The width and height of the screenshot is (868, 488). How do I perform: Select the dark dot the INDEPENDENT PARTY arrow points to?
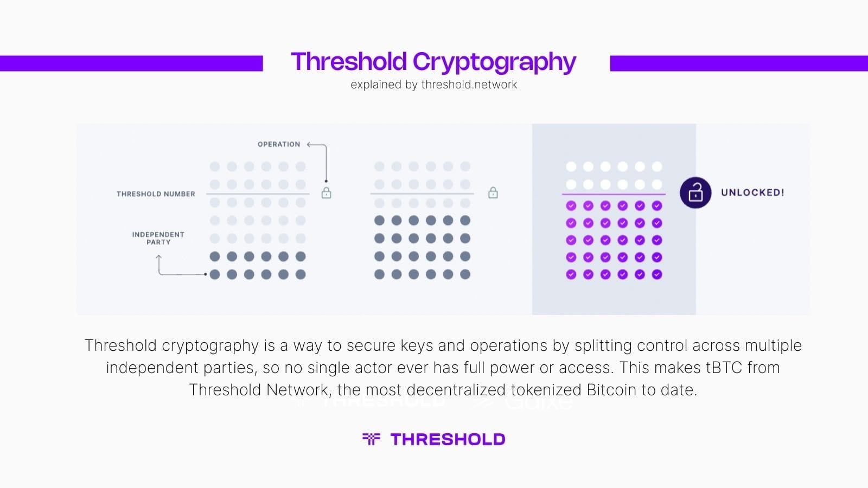coord(215,274)
